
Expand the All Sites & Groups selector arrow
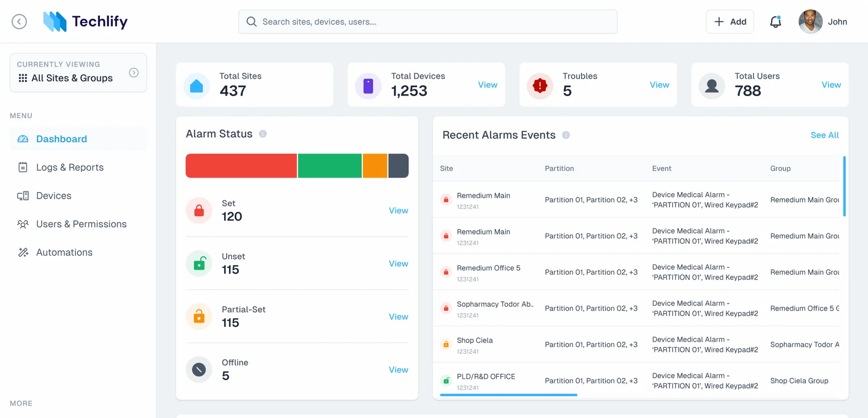tap(133, 73)
